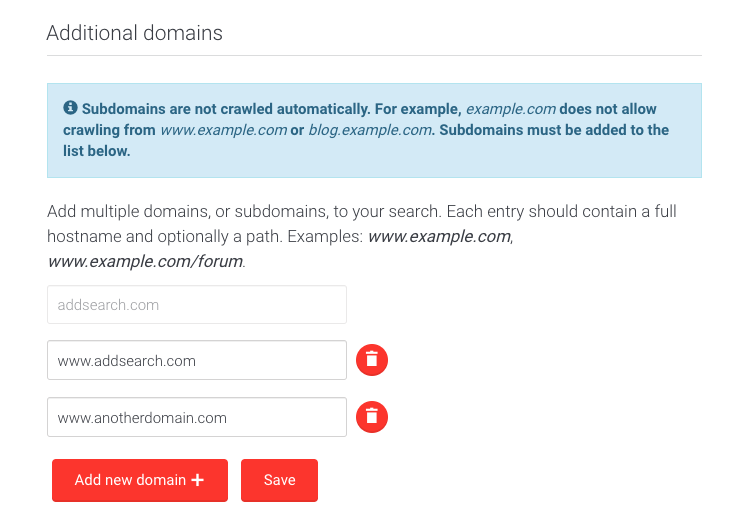Click 'Each entry should contain a full' sentence
Viewport: 730px width, 529px height.
coord(561,212)
